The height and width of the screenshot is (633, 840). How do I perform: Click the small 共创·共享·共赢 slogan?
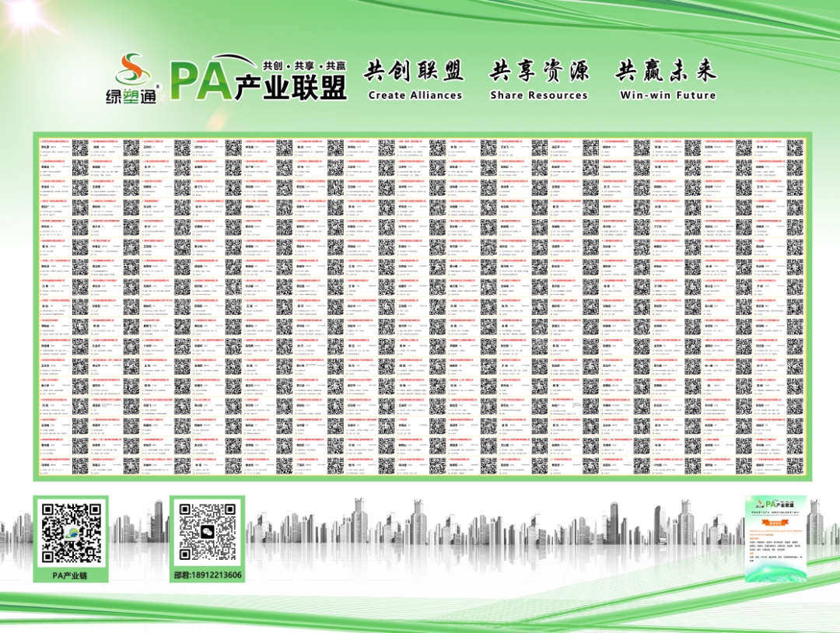tap(304, 66)
